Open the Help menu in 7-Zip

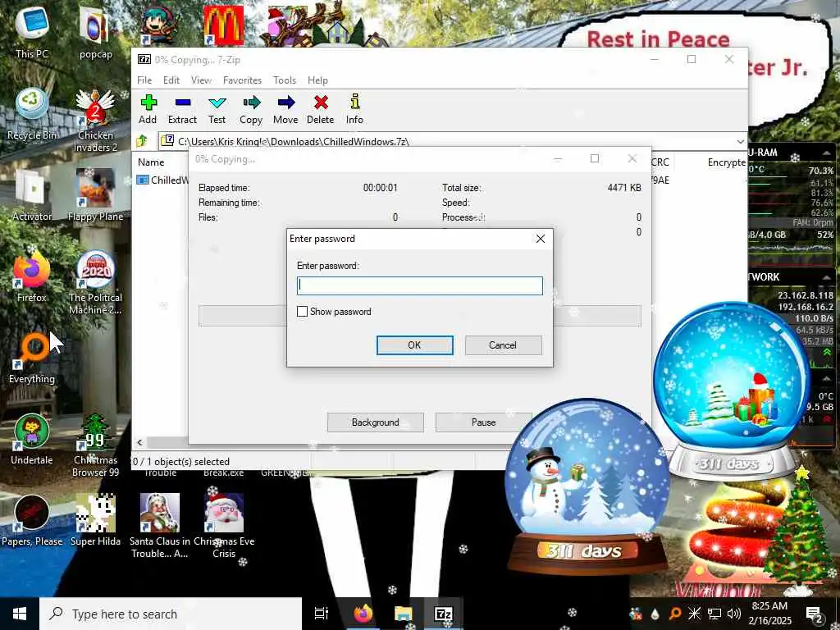317,80
